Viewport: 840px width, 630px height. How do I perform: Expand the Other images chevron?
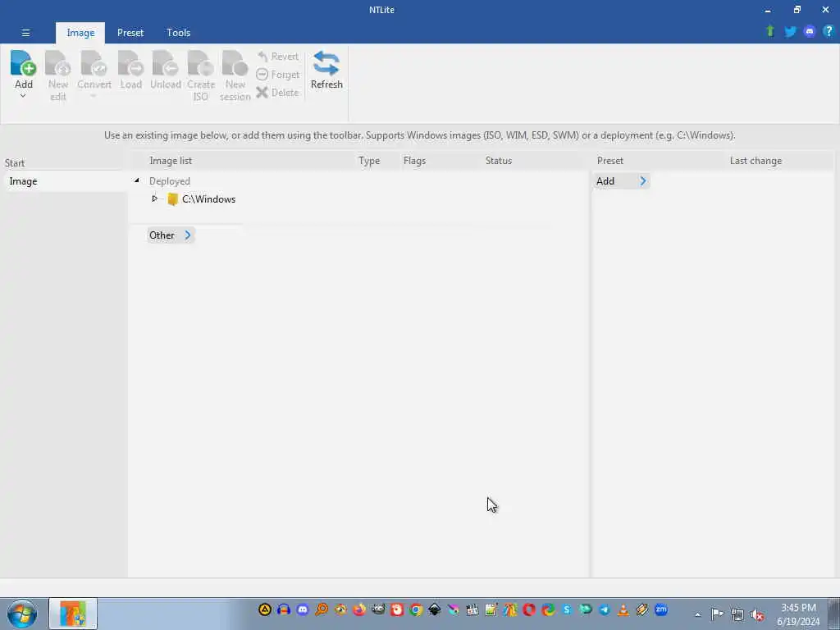(188, 235)
